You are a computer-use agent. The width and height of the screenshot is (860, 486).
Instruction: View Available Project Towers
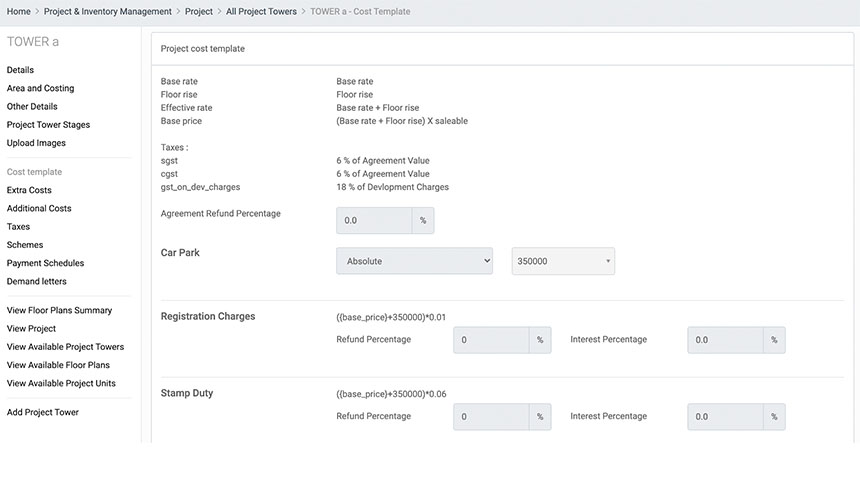tap(65, 347)
